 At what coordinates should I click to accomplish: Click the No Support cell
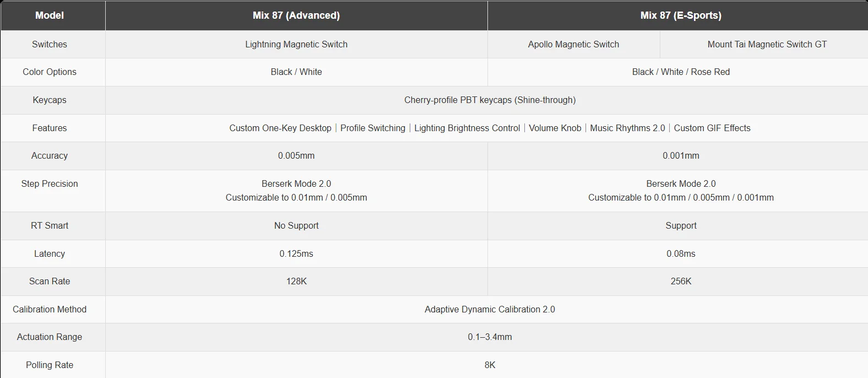[296, 225]
